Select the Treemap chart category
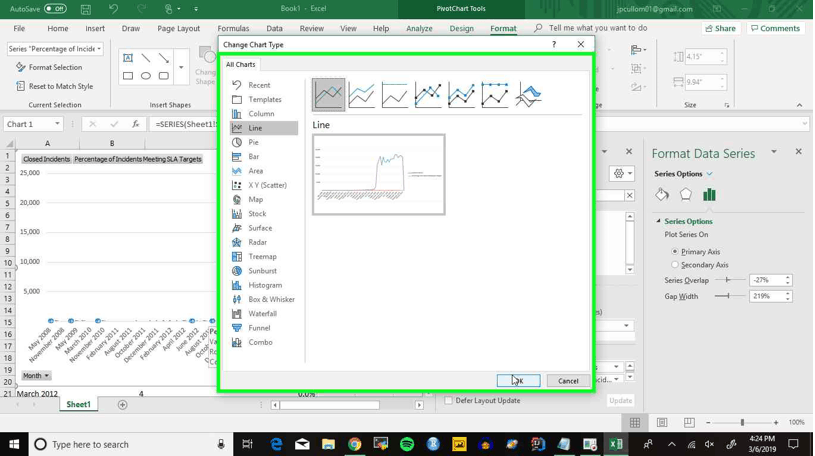Viewport: 815px width, 456px height. pos(264,256)
